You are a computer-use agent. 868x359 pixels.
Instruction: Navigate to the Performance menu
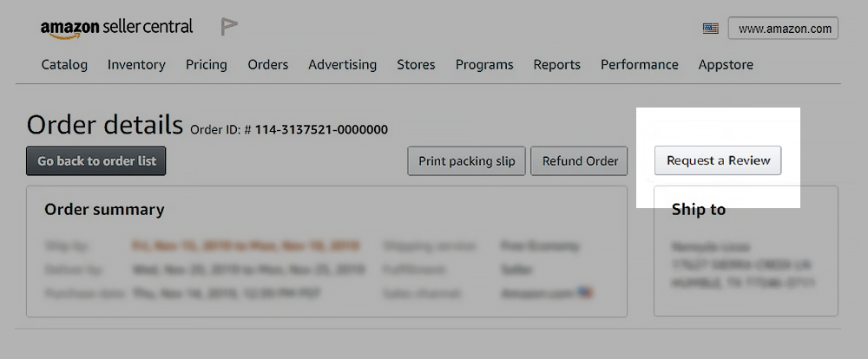coord(641,64)
